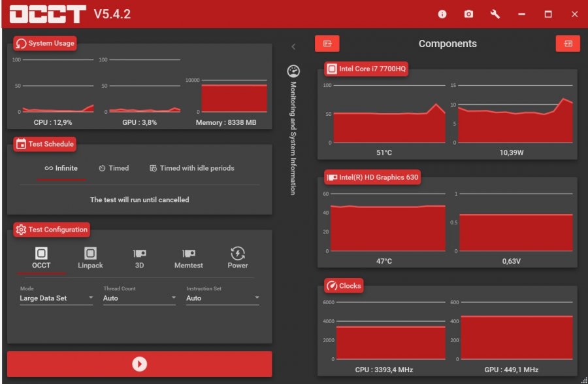Switch to the Power test tab
The image size is (588, 384).
tap(238, 258)
